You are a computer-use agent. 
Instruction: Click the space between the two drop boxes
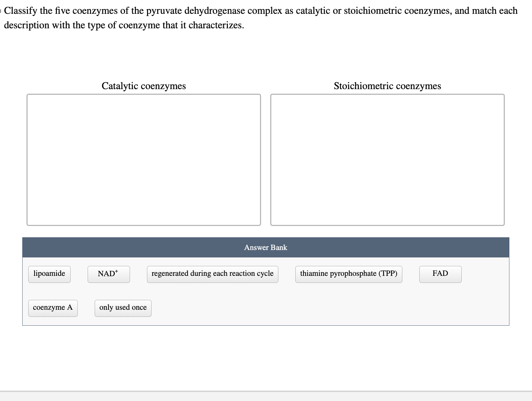tap(265, 159)
